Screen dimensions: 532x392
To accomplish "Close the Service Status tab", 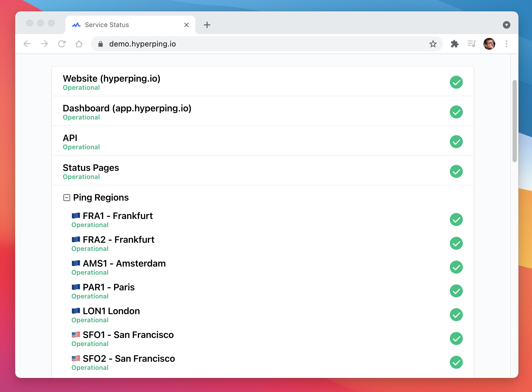I will tap(187, 25).
